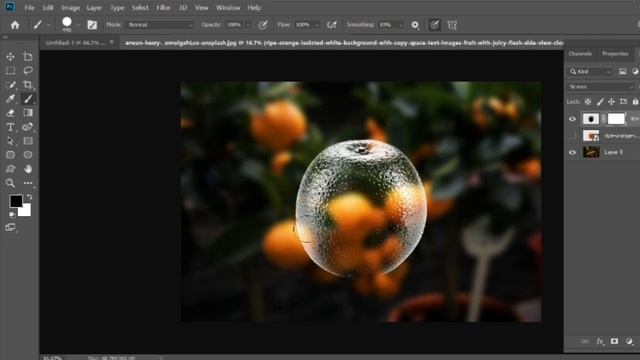The image size is (640, 360).
Task: Click the white background color swatch
Action: [x=25, y=210]
